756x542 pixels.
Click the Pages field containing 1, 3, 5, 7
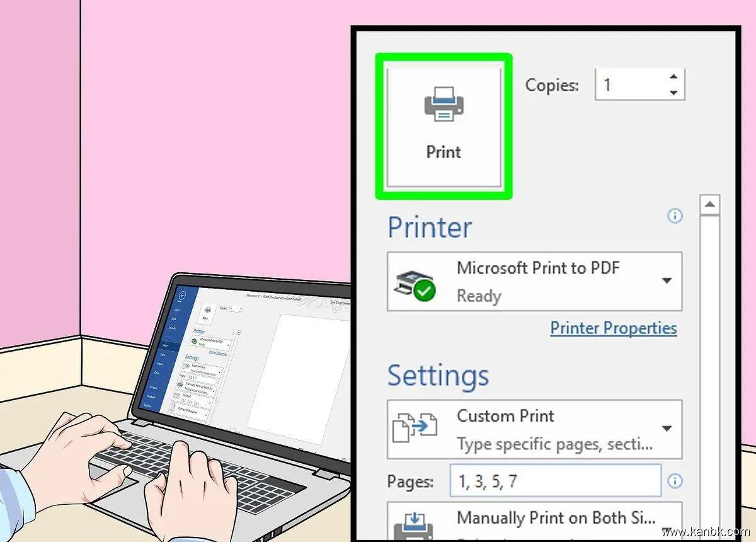click(x=555, y=481)
